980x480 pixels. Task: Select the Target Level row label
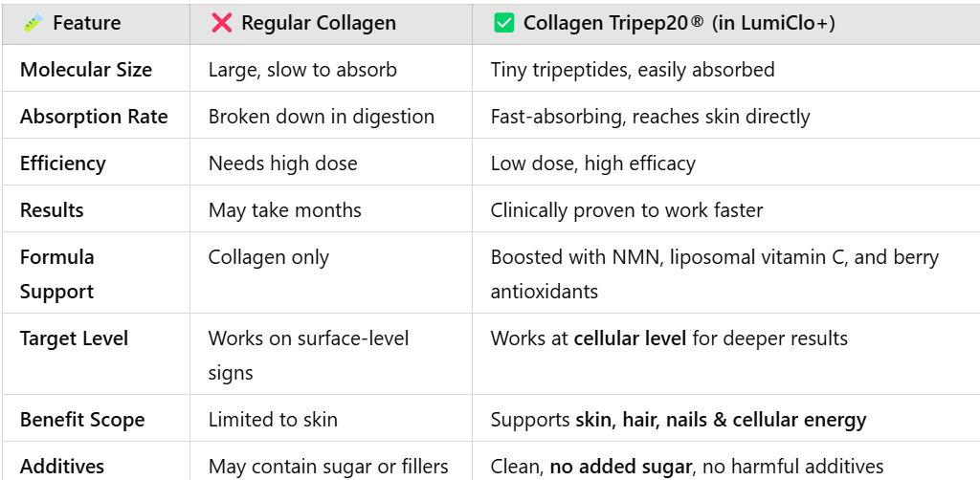click(74, 338)
